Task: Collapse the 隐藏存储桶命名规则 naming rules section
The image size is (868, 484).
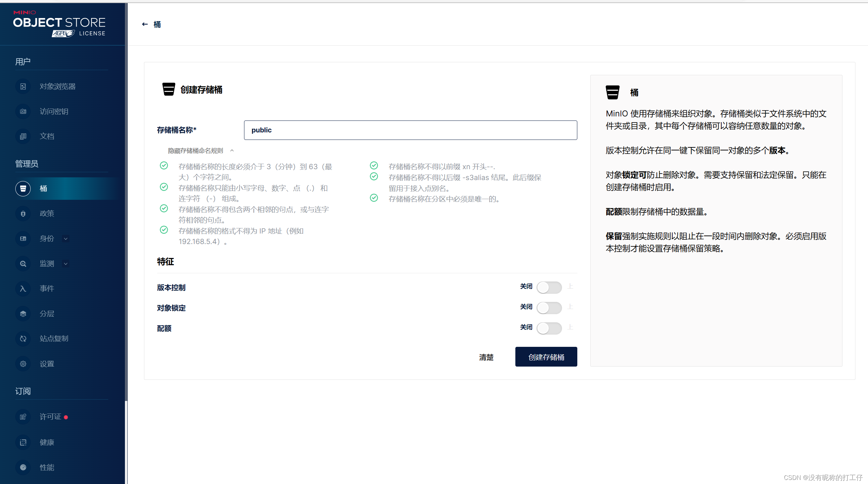Action: (x=201, y=151)
